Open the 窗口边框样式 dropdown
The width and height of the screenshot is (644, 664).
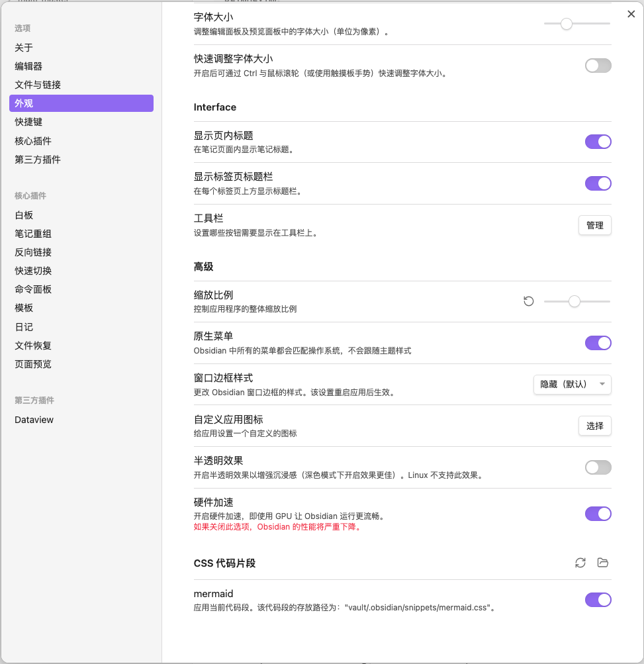(x=572, y=385)
